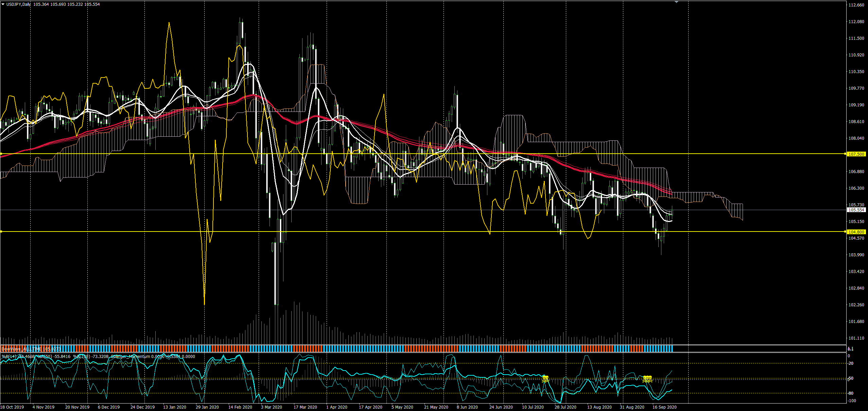Click the 112.660 price scale value
Viewport: 868px width, 411px height.
856,5
